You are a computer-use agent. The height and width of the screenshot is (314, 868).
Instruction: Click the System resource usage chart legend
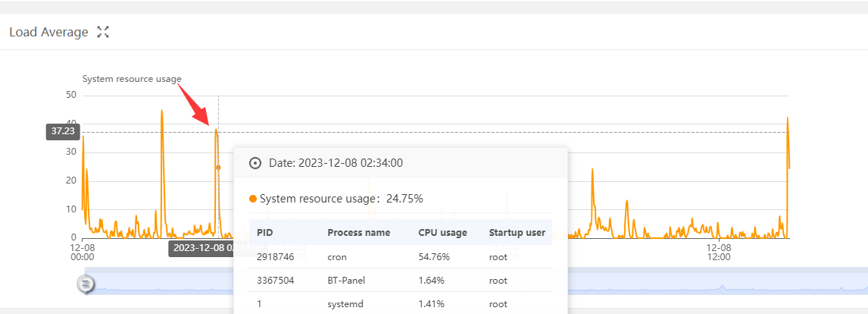click(x=132, y=79)
